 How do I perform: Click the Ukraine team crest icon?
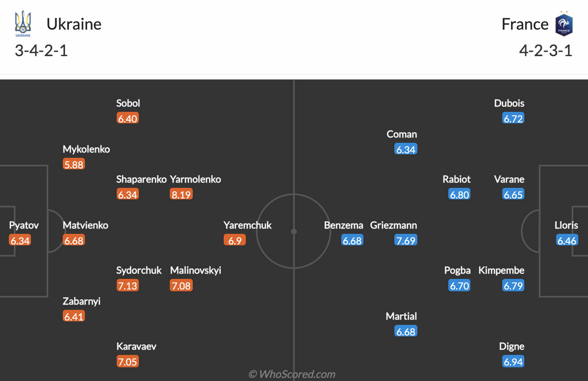pos(23,24)
